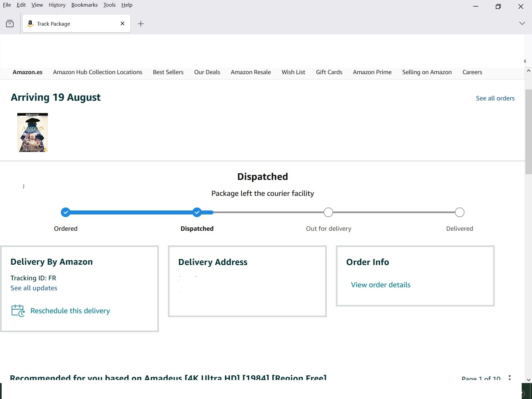Click See all orders link
This screenshot has width=532, height=399.
coord(495,98)
